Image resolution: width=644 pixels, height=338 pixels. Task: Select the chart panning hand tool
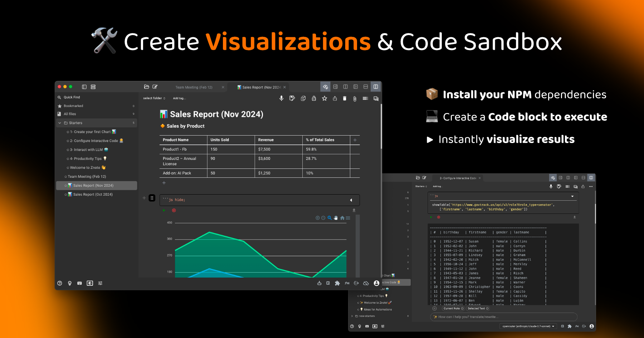pos(336,218)
